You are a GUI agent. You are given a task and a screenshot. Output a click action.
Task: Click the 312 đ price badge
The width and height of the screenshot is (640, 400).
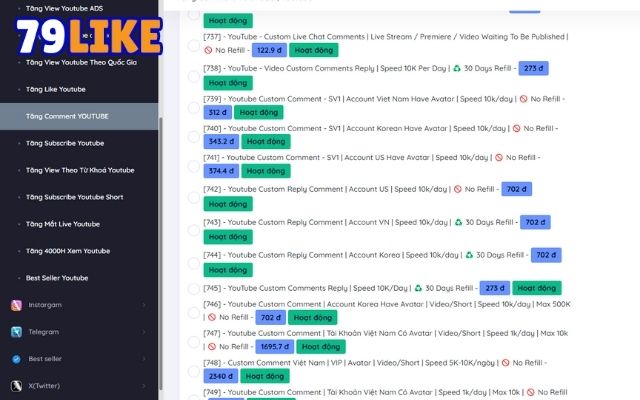tap(218, 112)
